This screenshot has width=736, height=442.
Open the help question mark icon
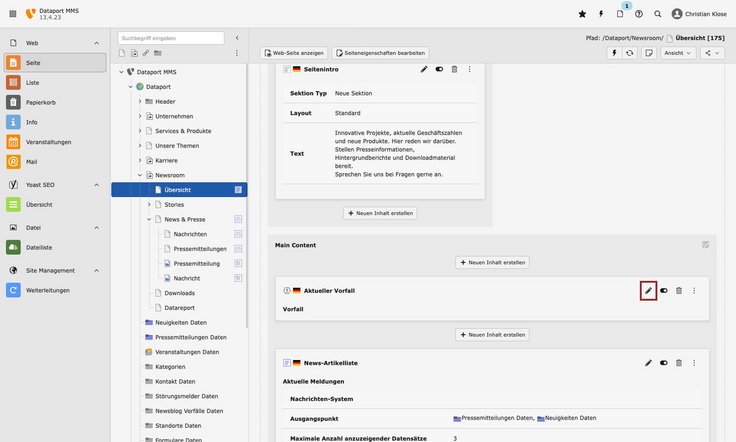coord(639,14)
